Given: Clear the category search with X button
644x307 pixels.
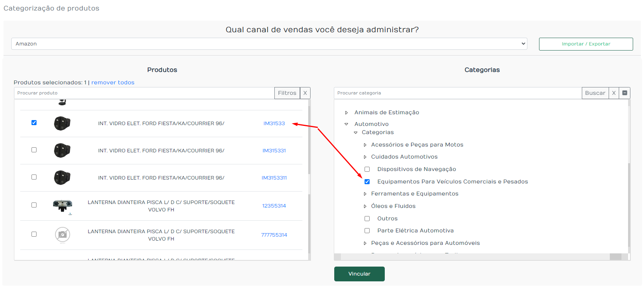Looking at the screenshot, I should 614,93.
